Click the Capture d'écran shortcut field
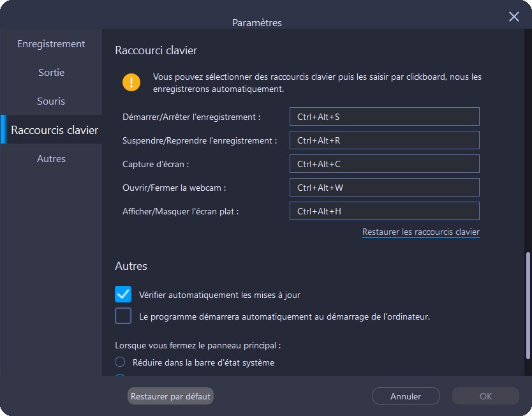532x416 pixels. pos(384,164)
